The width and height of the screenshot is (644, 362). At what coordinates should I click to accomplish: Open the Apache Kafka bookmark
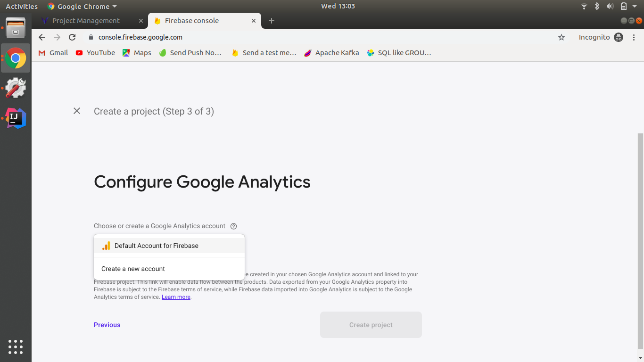coord(331,53)
